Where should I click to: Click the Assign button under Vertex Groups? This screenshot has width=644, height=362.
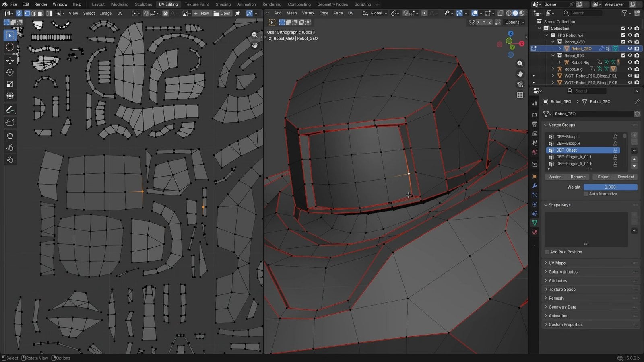click(x=555, y=177)
